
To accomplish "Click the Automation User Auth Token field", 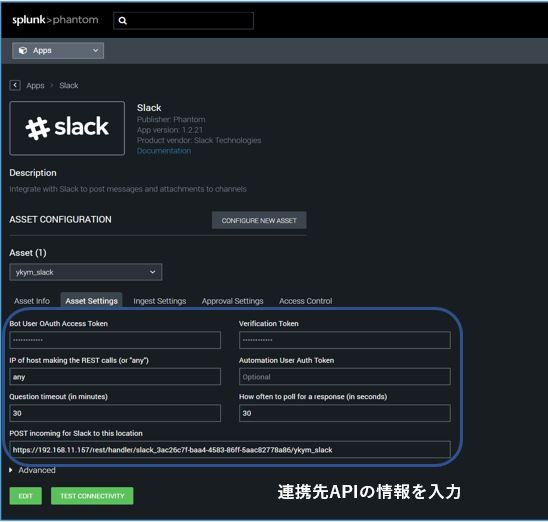I will tap(345, 377).
